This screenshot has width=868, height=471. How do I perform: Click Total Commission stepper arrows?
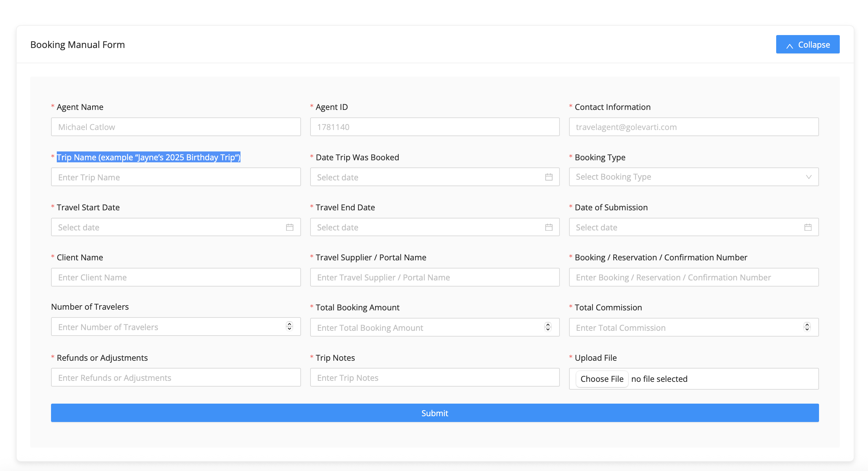(807, 327)
